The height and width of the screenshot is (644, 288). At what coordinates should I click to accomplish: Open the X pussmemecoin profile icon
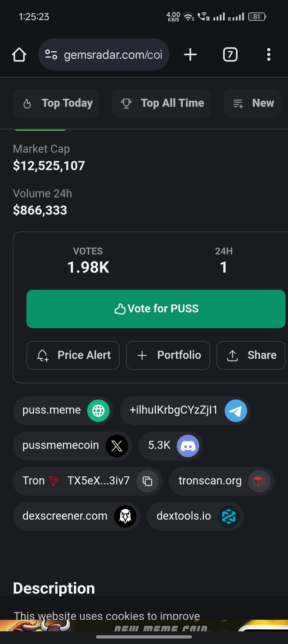(x=117, y=446)
